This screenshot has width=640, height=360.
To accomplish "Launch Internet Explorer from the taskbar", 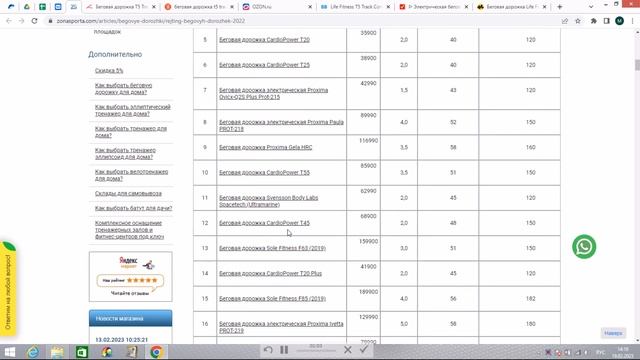I will pos(33,352).
